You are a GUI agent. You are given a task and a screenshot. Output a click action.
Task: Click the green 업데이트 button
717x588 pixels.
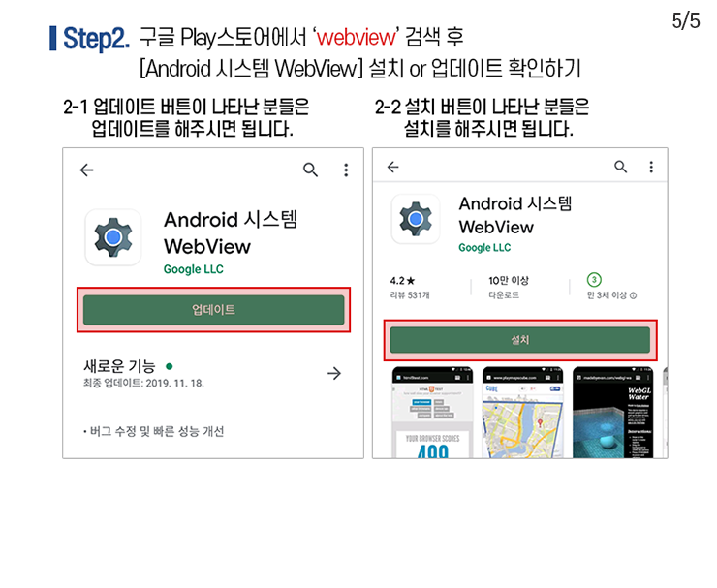point(213,310)
